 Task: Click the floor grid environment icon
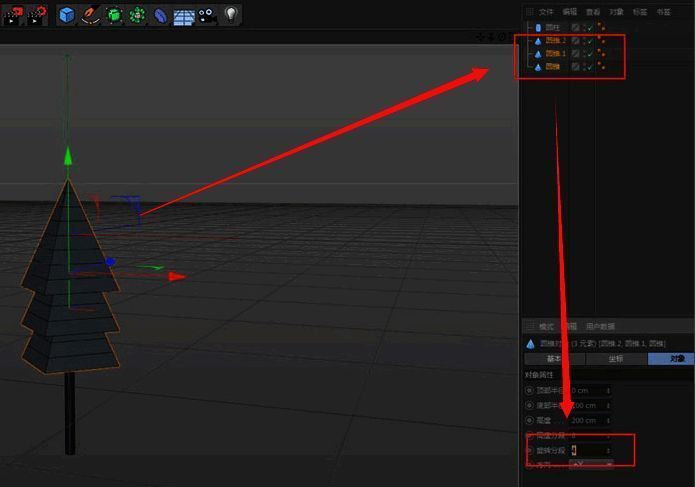coord(184,15)
